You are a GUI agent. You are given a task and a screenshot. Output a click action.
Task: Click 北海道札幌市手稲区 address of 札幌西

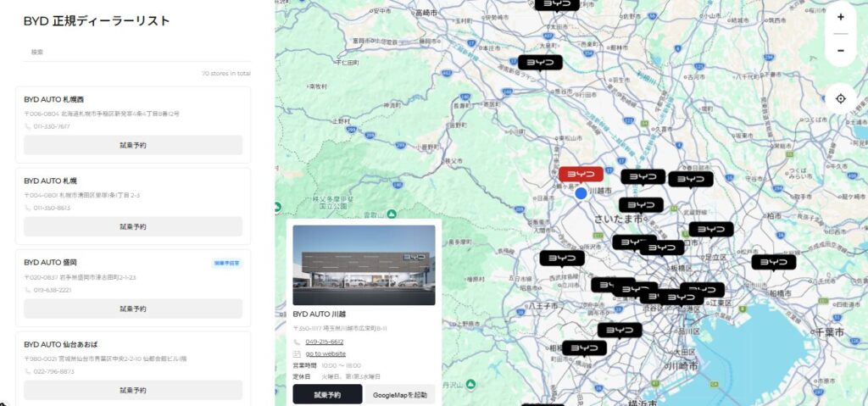pos(102,114)
